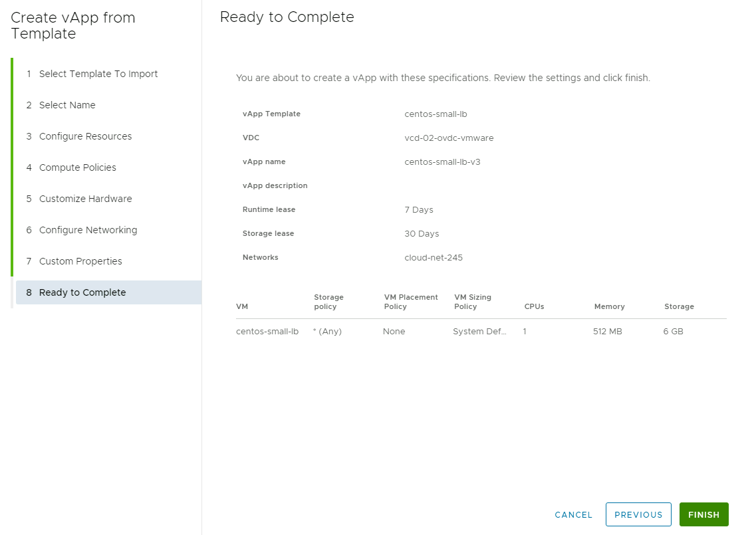Navigate to step 4 Compute Policies
Viewport: 756px width, 535px height.
78,167
